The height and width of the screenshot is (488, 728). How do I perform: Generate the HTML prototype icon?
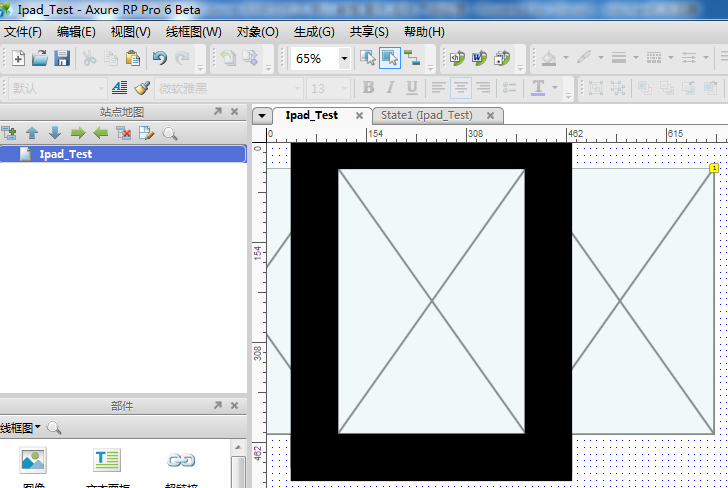click(457, 58)
